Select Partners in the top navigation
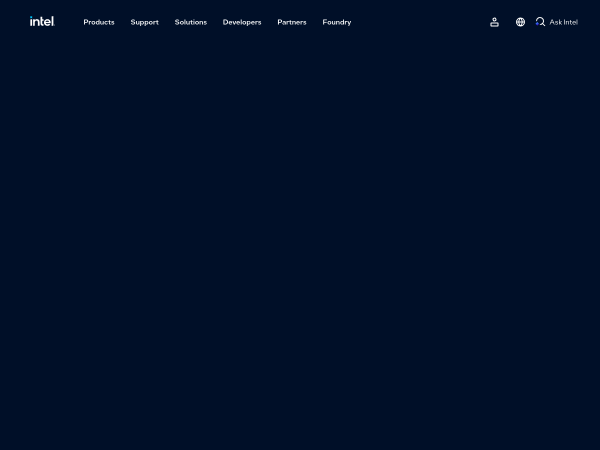 click(x=292, y=22)
